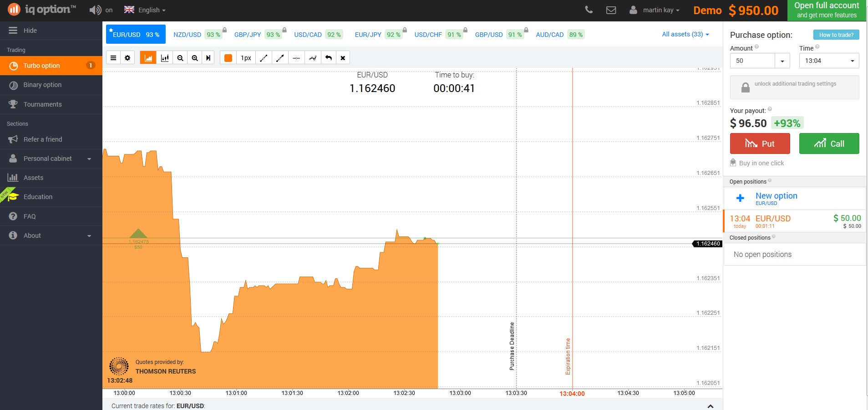This screenshot has height=410, width=868.
Task: Click the red Put button
Action: pos(760,143)
